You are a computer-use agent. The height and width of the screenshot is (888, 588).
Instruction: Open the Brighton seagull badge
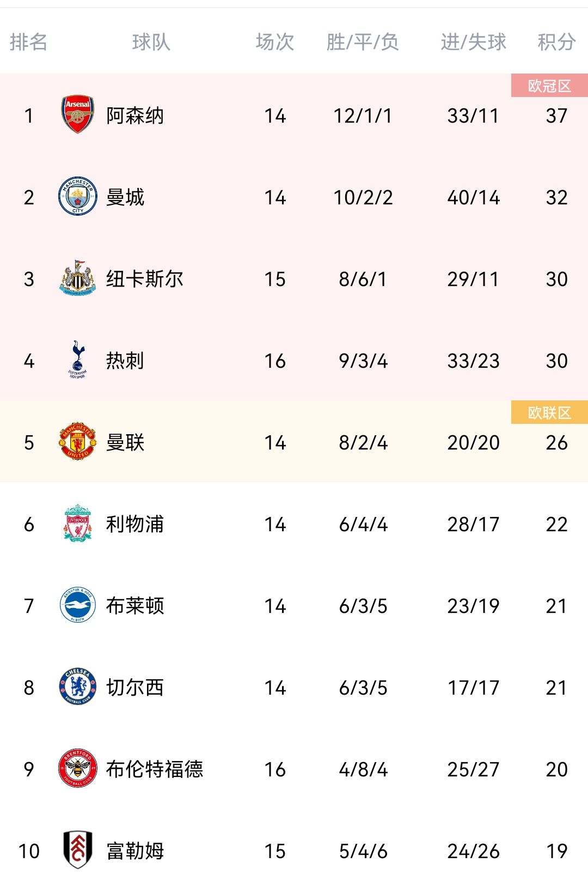coord(78,605)
